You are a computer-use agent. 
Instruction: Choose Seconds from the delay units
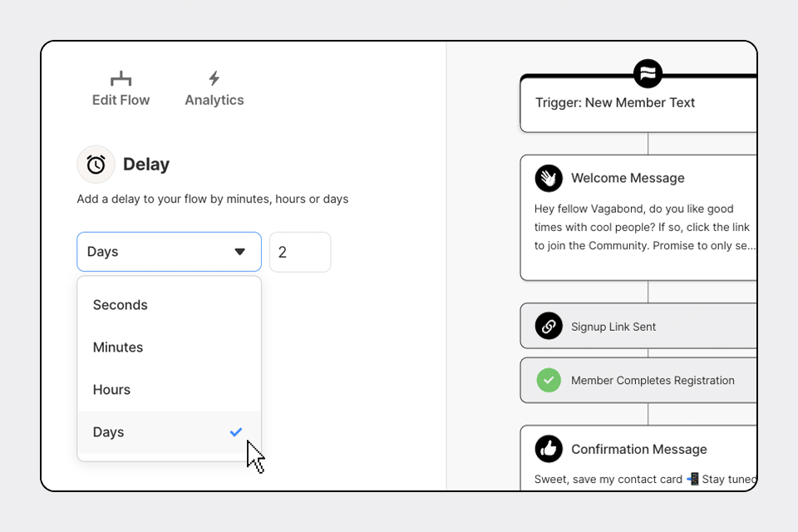pyautogui.click(x=121, y=305)
